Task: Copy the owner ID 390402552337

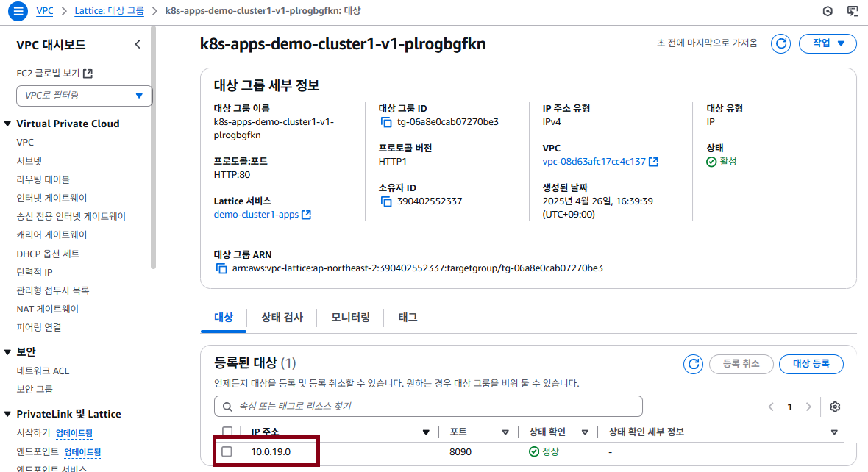Action: tap(386, 202)
